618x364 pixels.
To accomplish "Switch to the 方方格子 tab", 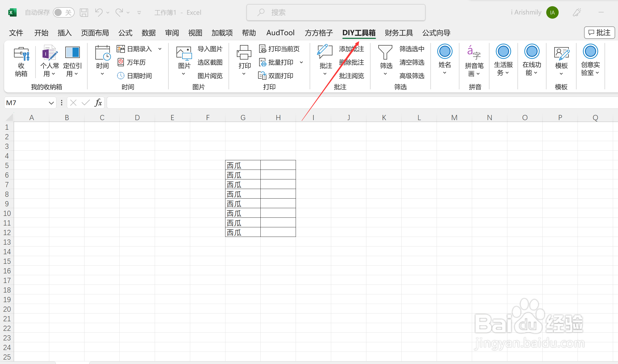I will pos(319,33).
